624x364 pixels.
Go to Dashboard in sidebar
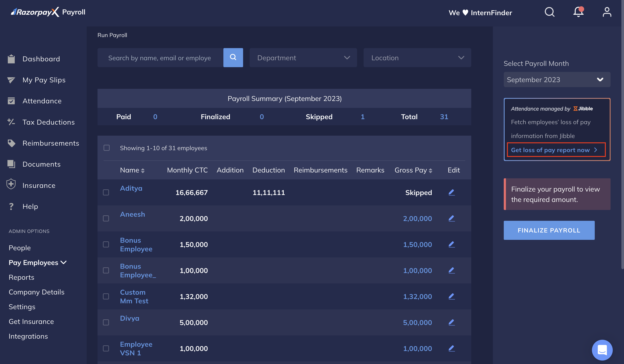(41, 59)
